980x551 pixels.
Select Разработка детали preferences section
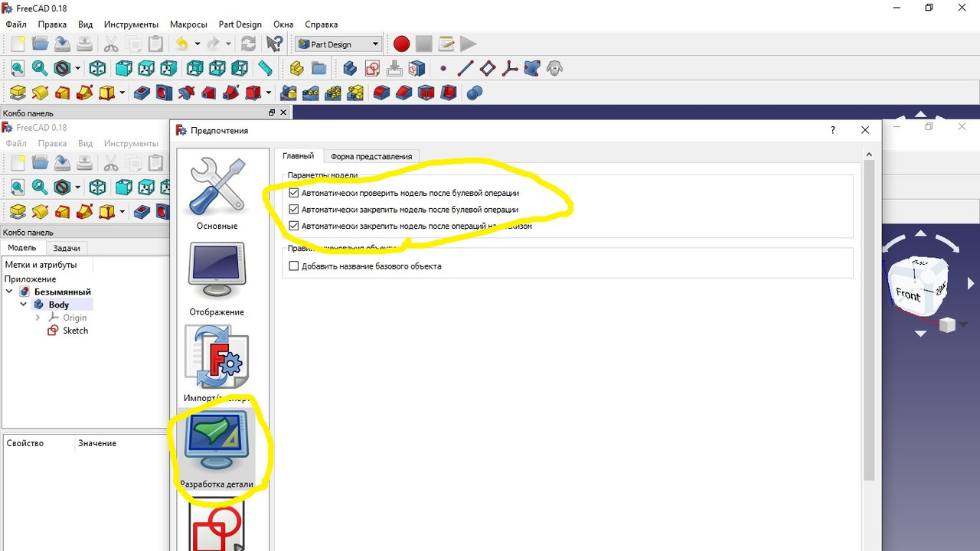point(217,449)
